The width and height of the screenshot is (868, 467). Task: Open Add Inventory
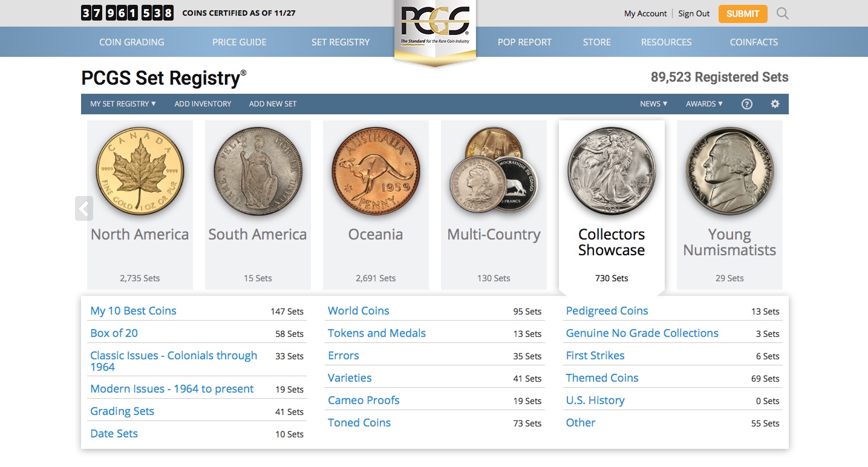(x=203, y=104)
